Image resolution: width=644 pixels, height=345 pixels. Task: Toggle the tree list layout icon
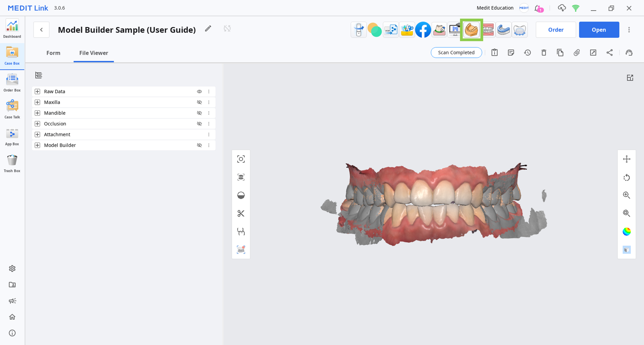(39, 75)
